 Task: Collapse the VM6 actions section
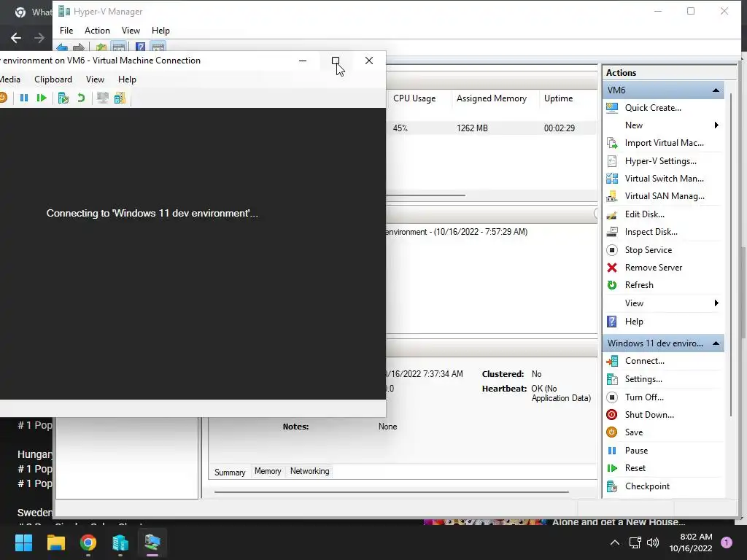tap(716, 90)
